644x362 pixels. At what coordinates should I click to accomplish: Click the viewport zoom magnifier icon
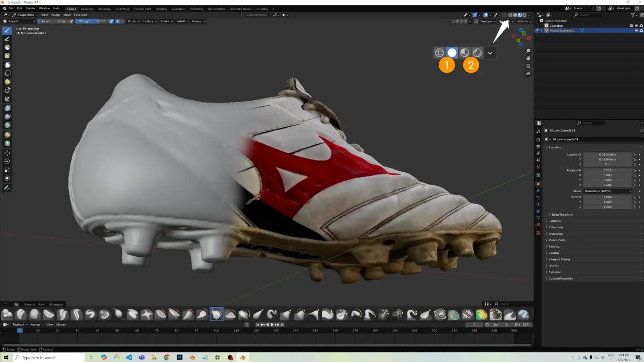click(528, 51)
